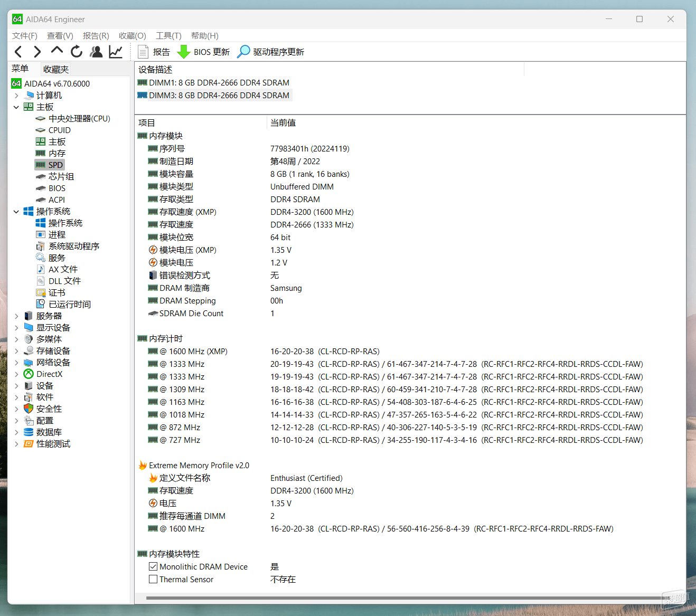Viewport: 696px width, 616px height.
Task: Open the graph chart toolbar icon
Action: pos(116,52)
